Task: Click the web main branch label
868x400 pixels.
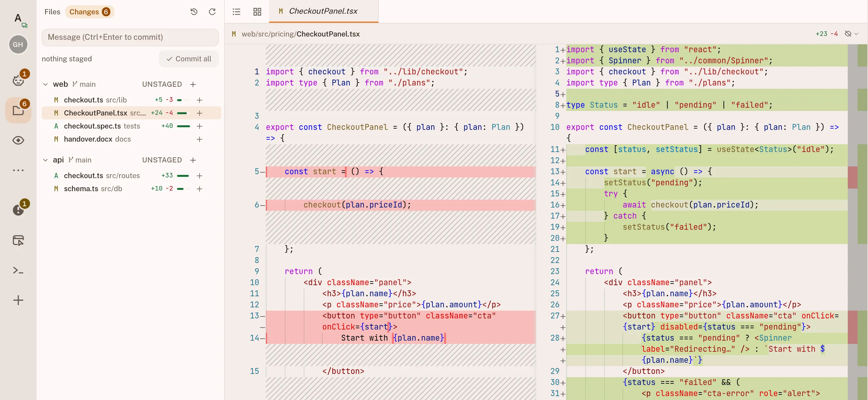Action: coord(84,84)
